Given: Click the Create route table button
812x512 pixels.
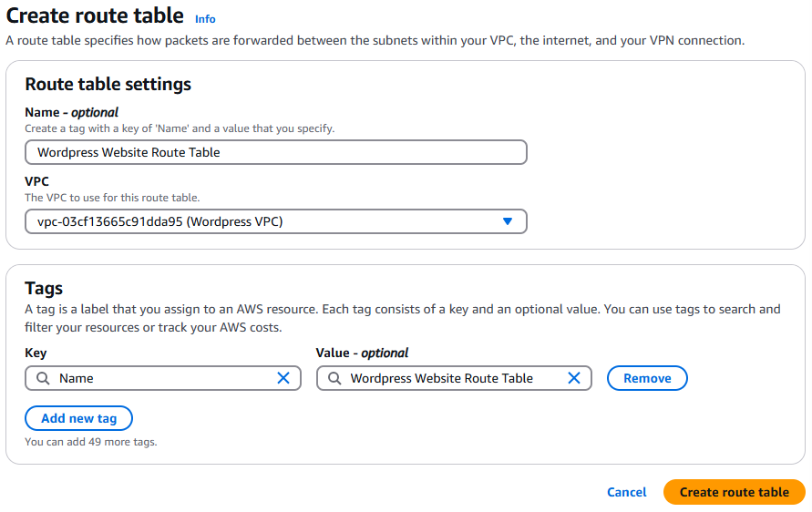Looking at the screenshot, I should point(735,492).
